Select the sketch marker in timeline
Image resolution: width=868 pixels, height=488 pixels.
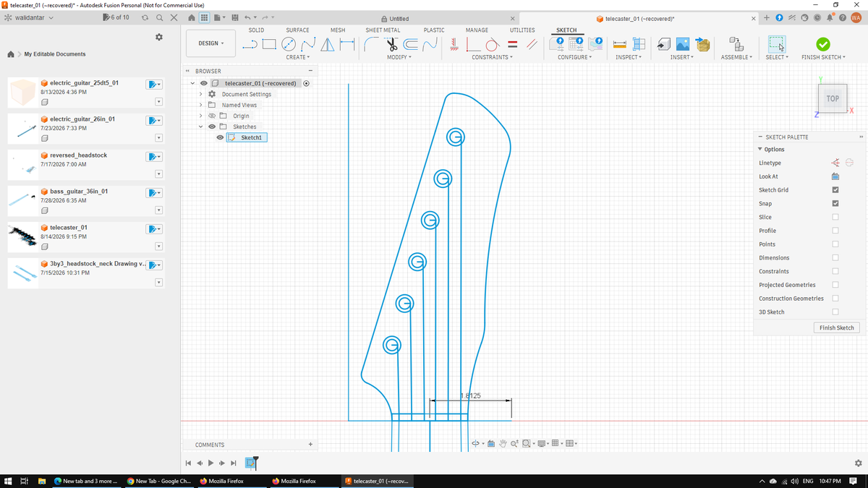point(251,463)
